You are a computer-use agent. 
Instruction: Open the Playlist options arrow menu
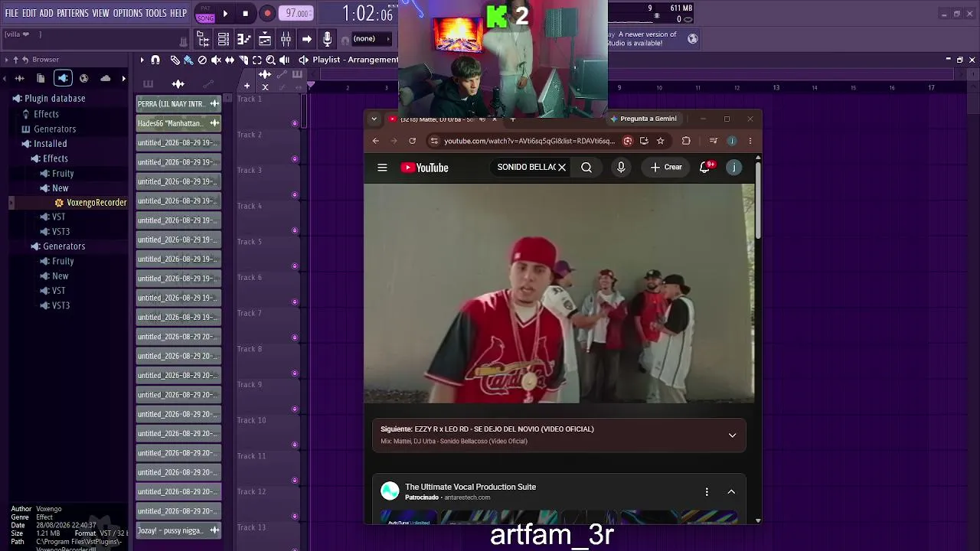pyautogui.click(x=142, y=60)
